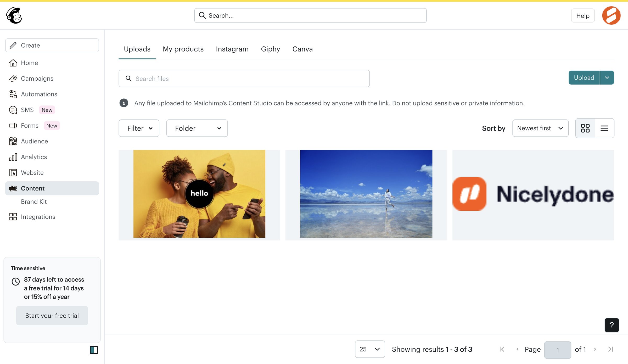Go to previous results page
The image size is (628, 364).
tap(517, 349)
